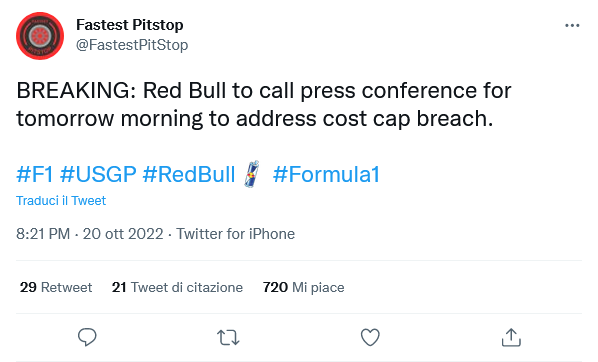Click the tweet body text
Screen dimensions: 598x362
[x=264, y=105]
